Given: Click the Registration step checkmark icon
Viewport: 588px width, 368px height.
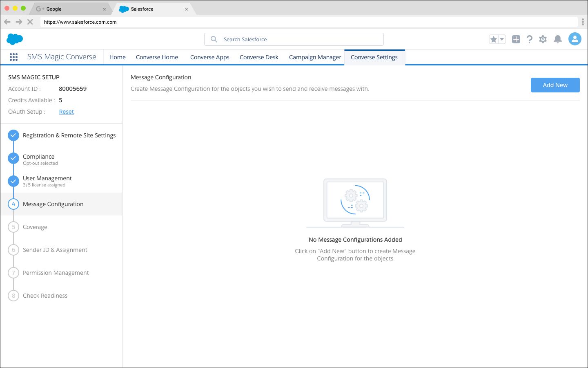Looking at the screenshot, I should point(13,135).
